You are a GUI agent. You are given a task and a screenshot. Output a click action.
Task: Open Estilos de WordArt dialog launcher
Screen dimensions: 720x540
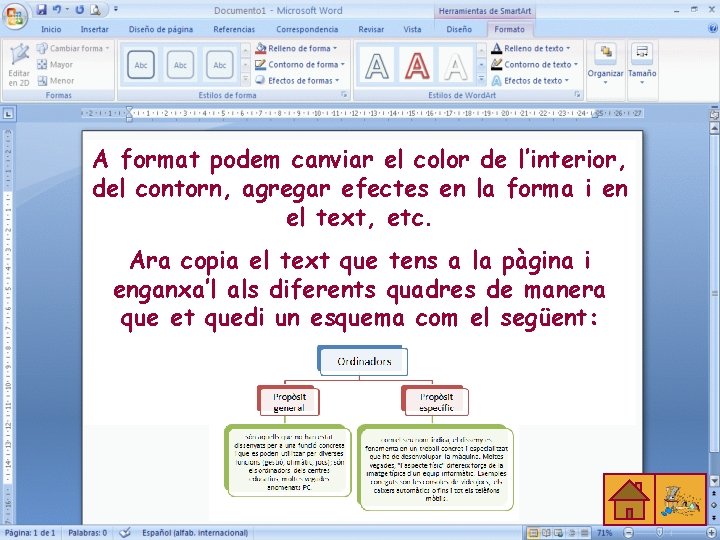coord(578,95)
